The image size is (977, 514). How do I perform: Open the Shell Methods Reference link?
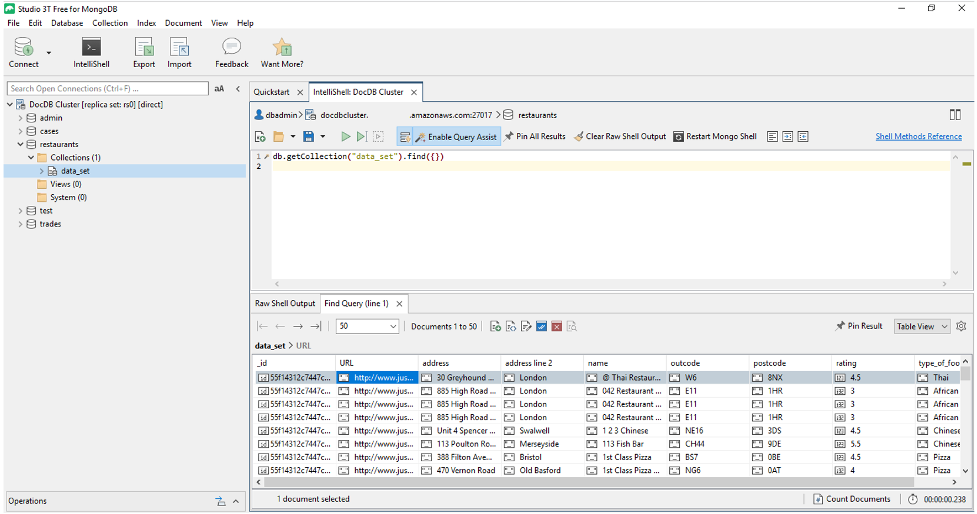[x=918, y=136]
